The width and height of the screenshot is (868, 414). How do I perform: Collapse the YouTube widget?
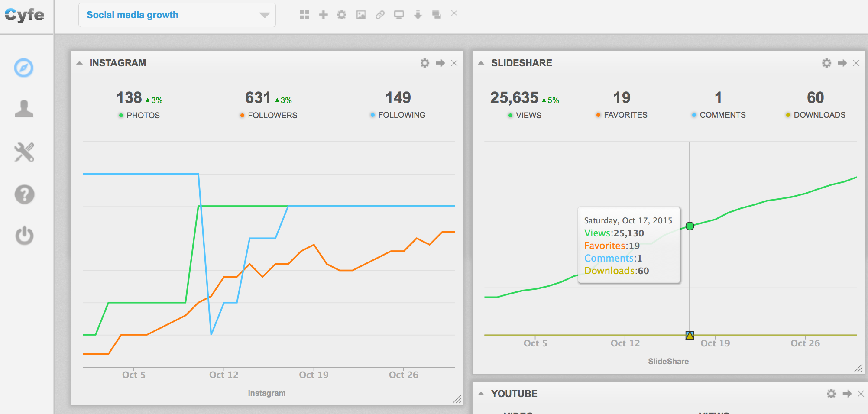(x=481, y=394)
